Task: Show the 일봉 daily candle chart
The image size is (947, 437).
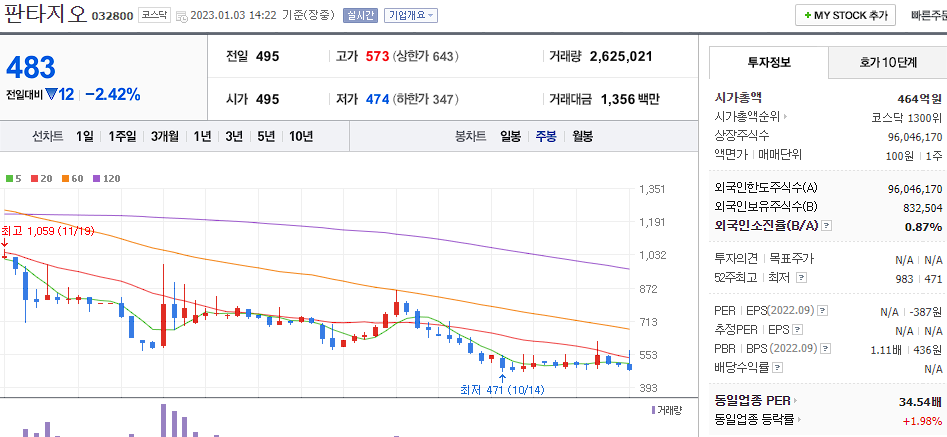Action: point(510,136)
